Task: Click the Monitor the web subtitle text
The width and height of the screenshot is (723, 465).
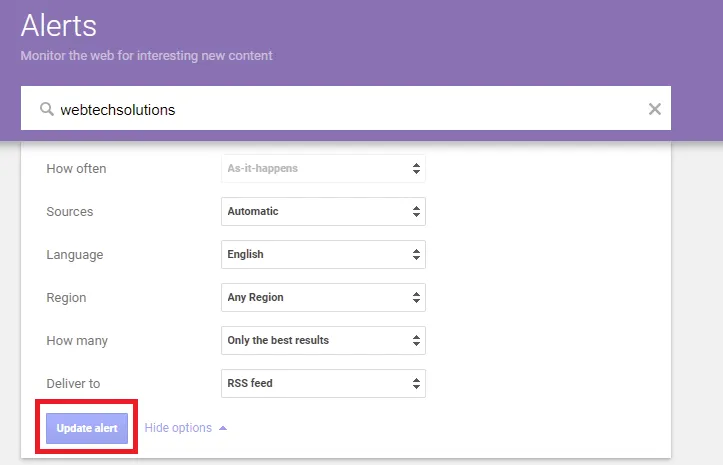Action: (x=147, y=55)
